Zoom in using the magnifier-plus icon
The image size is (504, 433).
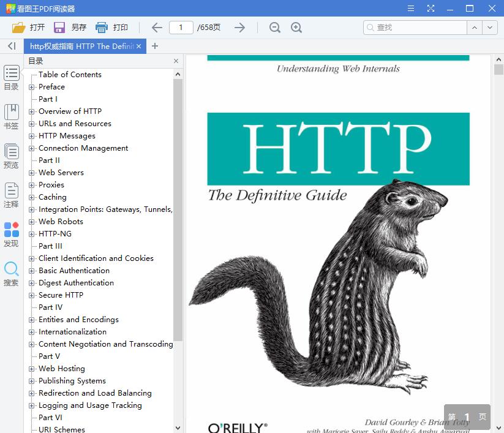(x=297, y=28)
